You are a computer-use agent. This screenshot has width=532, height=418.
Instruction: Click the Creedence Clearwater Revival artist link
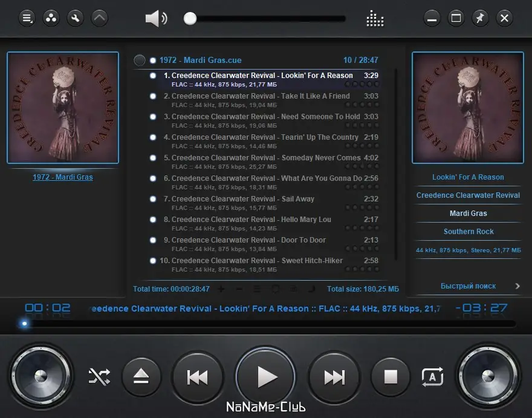(x=468, y=195)
